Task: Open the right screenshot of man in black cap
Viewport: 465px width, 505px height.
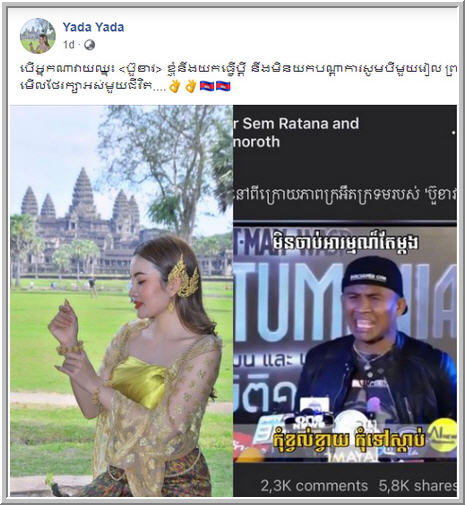Action: tap(345, 301)
